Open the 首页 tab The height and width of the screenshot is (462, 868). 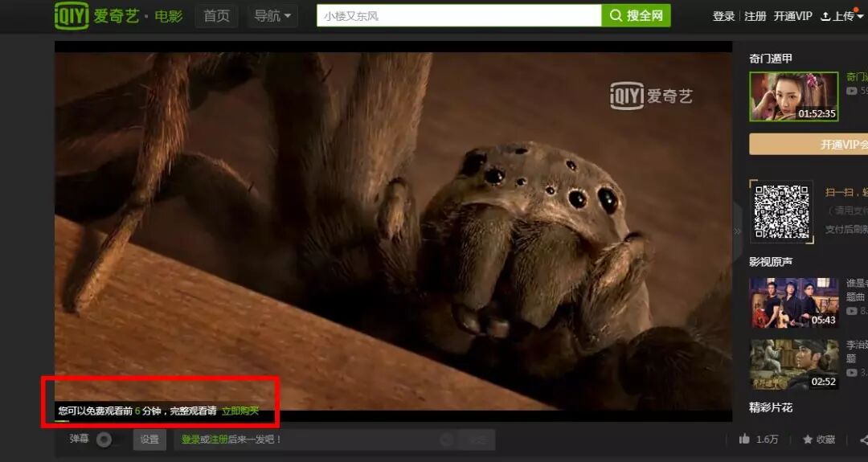pos(216,16)
